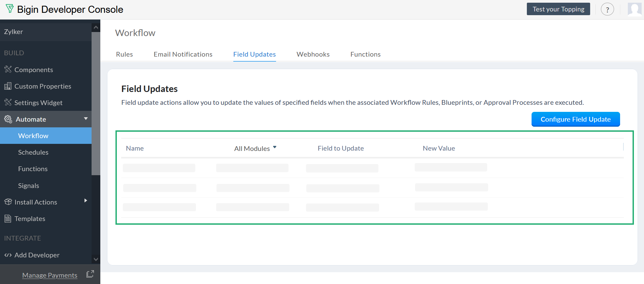644x284 pixels.
Task: Click external link icon beside Manage Payments
Action: [x=90, y=274]
